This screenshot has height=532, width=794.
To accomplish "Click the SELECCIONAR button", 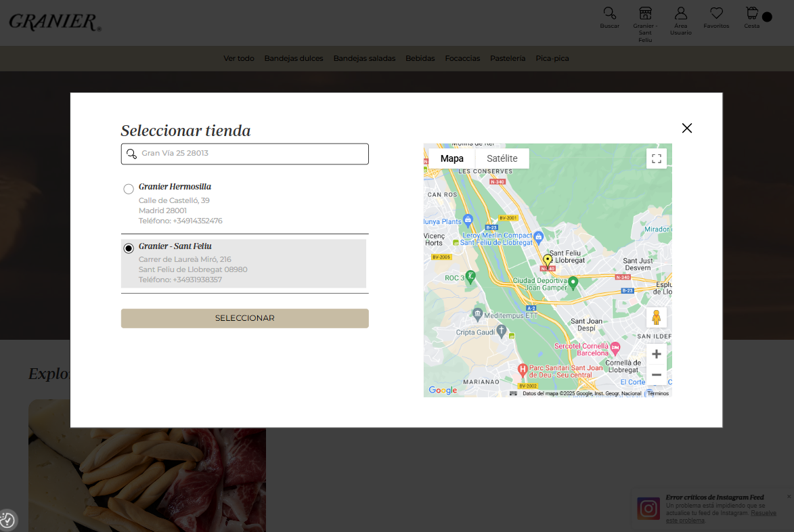I will (244, 318).
